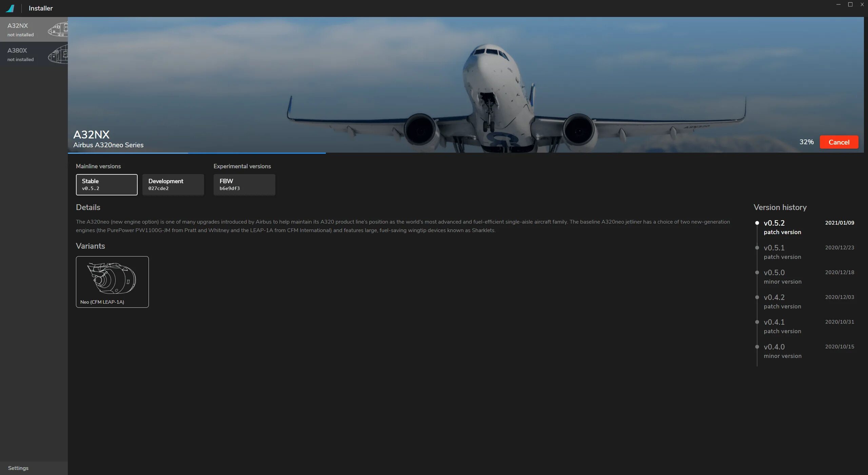This screenshot has height=475, width=868.
Task: Click the FlyByWire installer logo
Action: [x=11, y=8]
